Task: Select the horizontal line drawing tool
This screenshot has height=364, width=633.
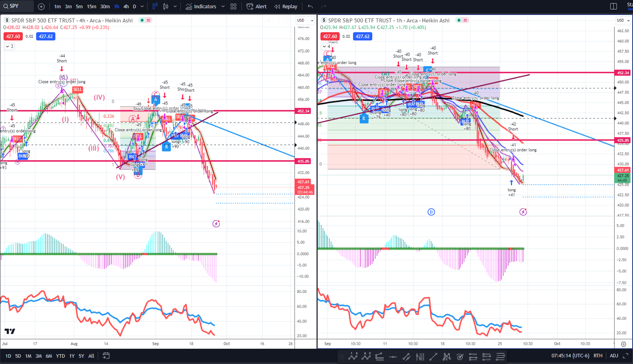Action: coord(393,357)
